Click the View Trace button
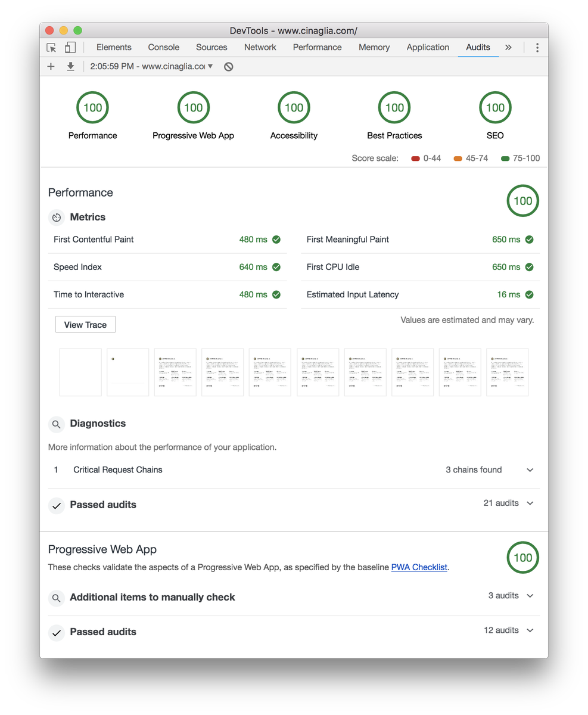This screenshot has width=588, height=715. coord(85,325)
